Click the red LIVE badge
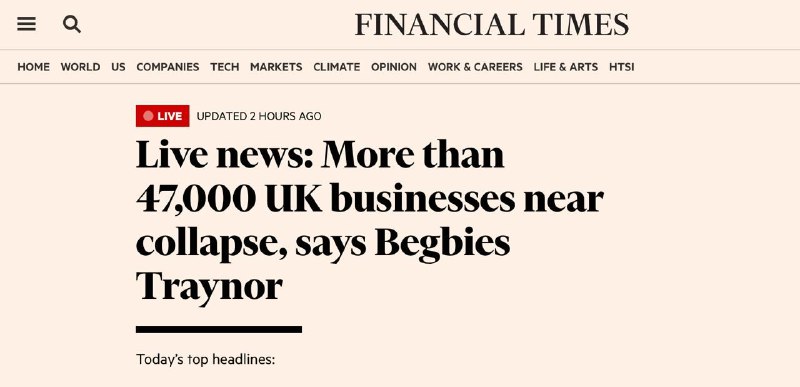Image resolution: width=800 pixels, height=387 pixels. (162, 116)
